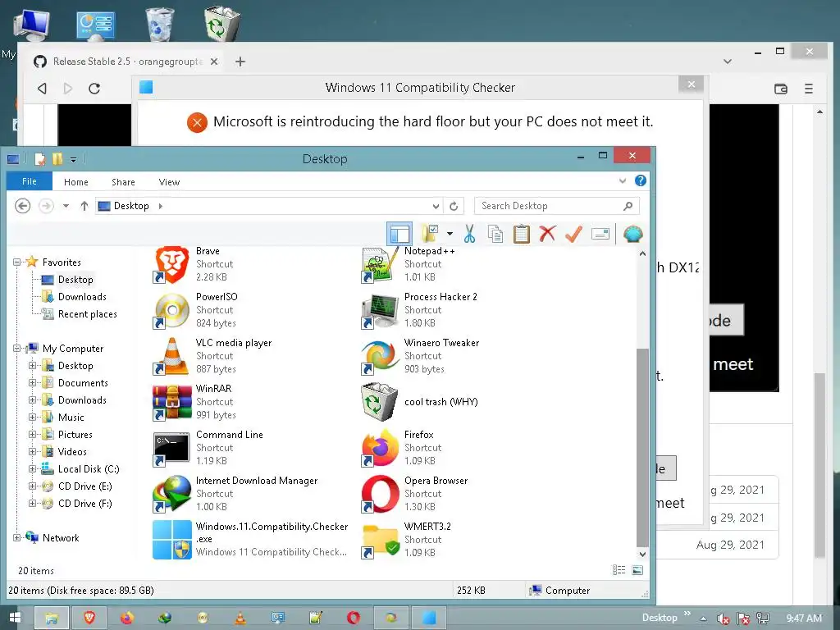
Task: Expand the Music tree node
Action: (x=32, y=418)
